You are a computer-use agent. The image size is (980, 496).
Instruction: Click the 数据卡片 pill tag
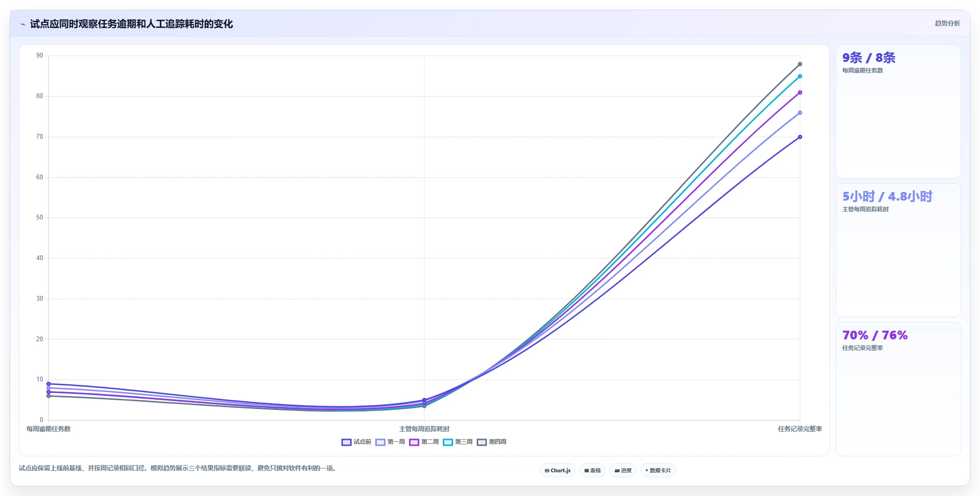pyautogui.click(x=658, y=470)
